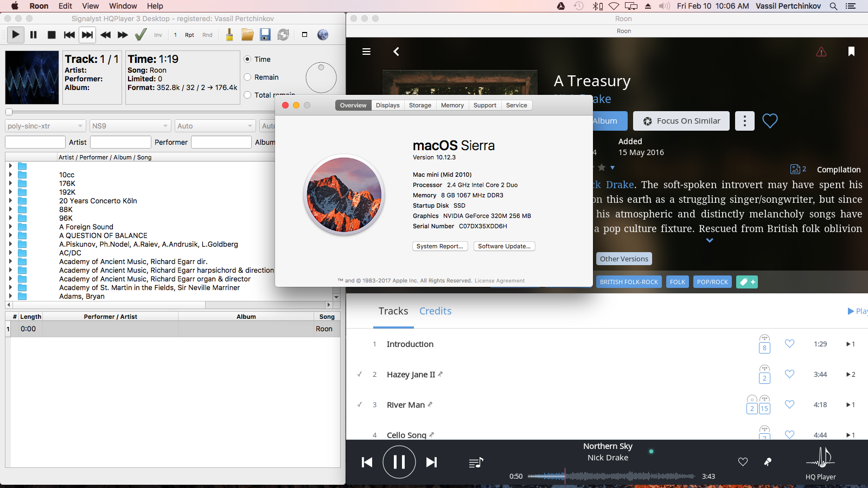Click the HQPlayer play button
The image size is (868, 488).
pos(16,35)
